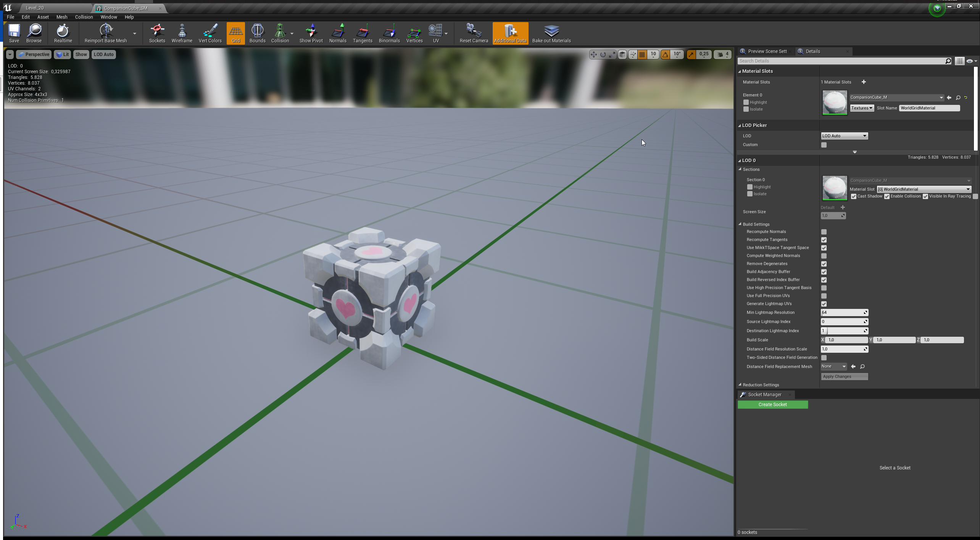The width and height of the screenshot is (980, 540).
Task: Collapse the Material Slots section
Action: pyautogui.click(x=740, y=71)
